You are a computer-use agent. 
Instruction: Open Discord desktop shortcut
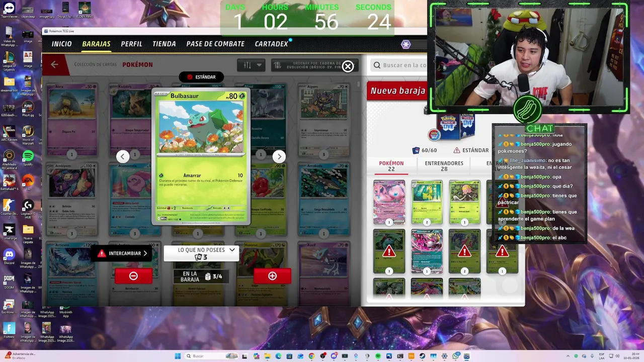tap(9, 257)
